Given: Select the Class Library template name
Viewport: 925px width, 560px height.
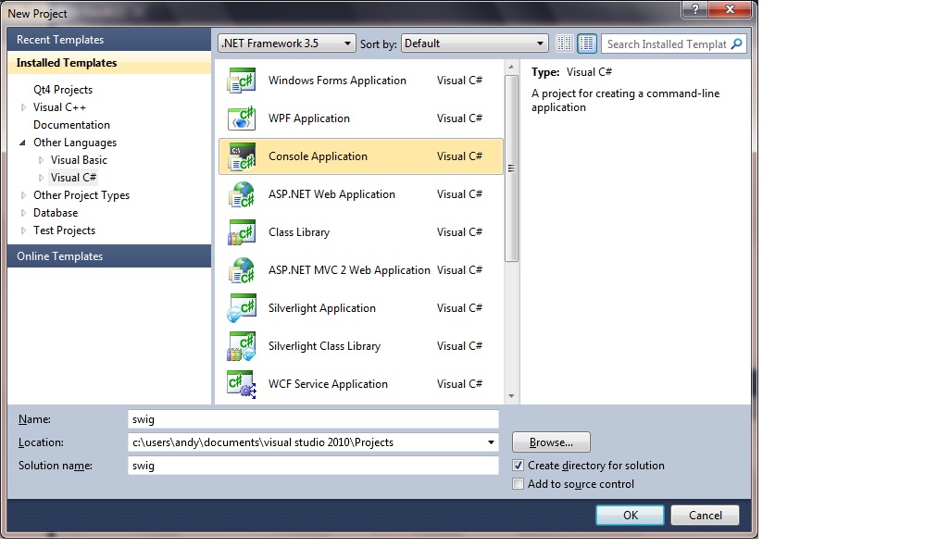Looking at the screenshot, I should 299,232.
